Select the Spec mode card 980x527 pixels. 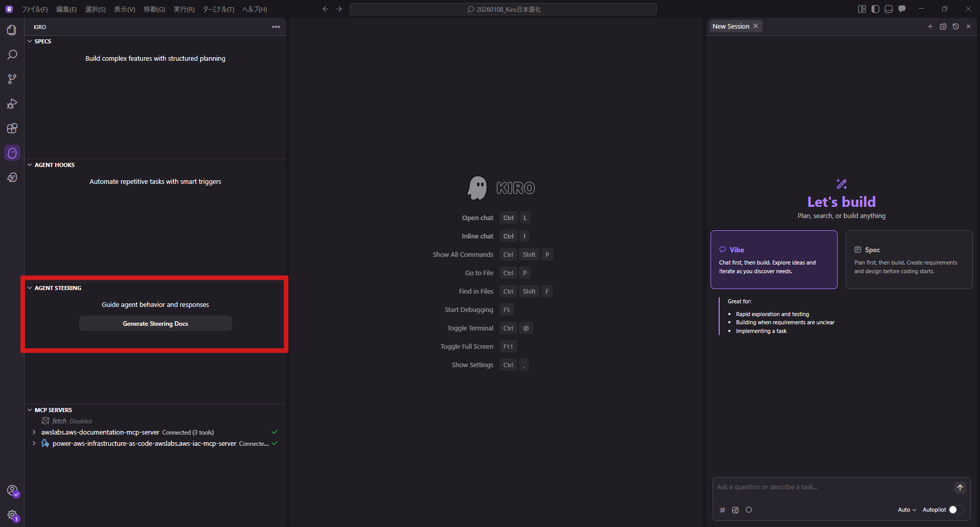pyautogui.click(x=909, y=259)
